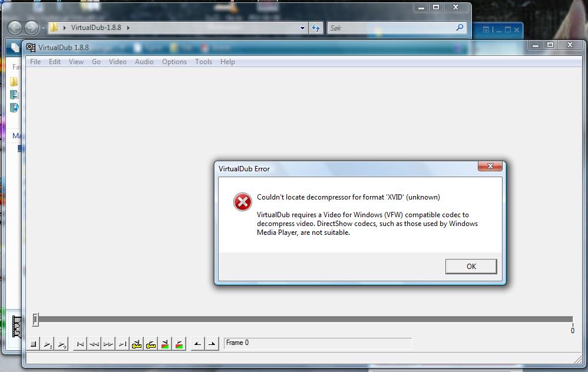Maximize the VirtualDub 1.8.8 window
Viewport: 588px width, 372px height.
click(x=550, y=45)
